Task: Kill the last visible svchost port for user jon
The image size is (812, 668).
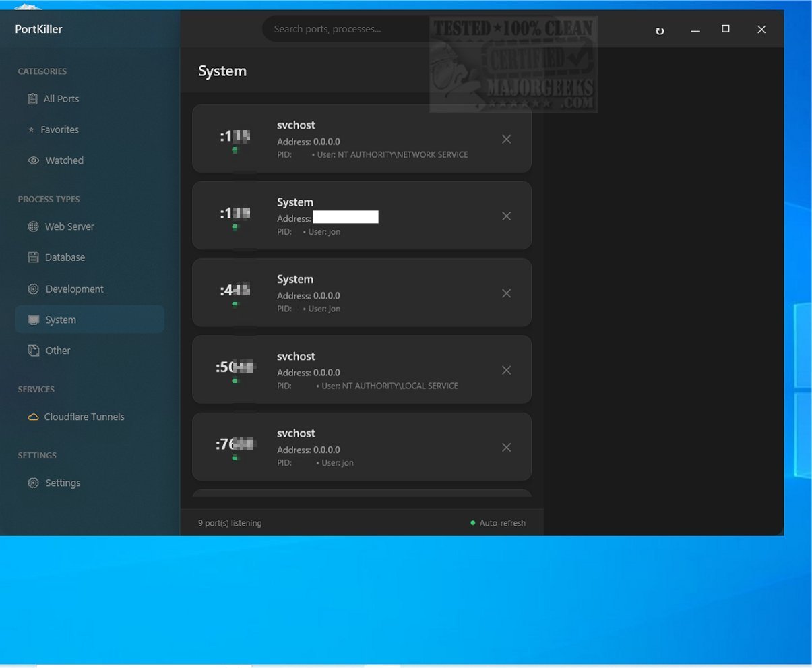Action: [x=506, y=447]
